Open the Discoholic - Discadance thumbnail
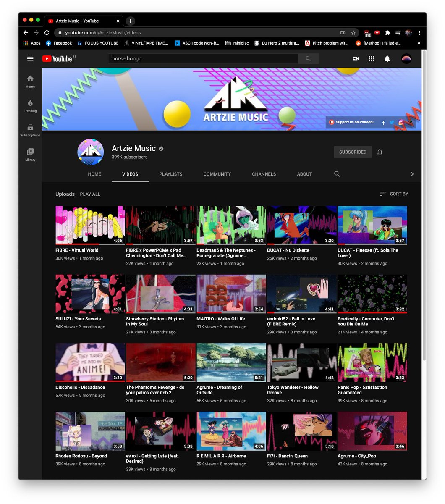Image resolution: width=445 pixels, height=504 pixels. pyautogui.click(x=90, y=362)
